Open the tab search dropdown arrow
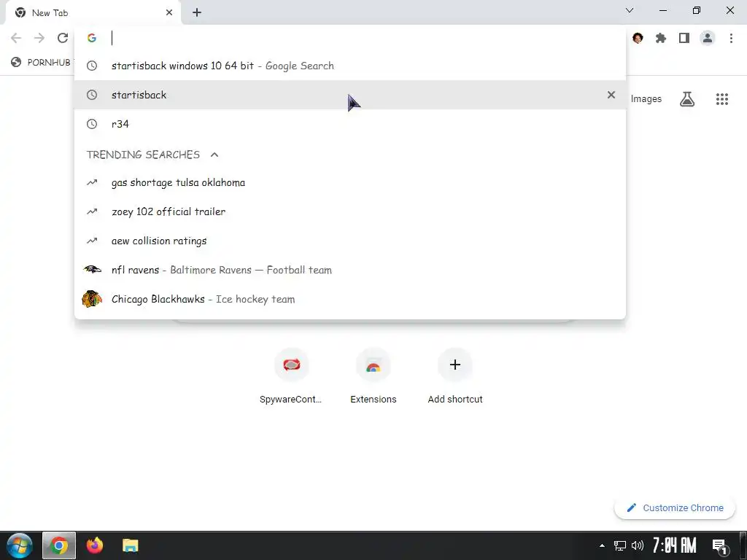 click(630, 10)
